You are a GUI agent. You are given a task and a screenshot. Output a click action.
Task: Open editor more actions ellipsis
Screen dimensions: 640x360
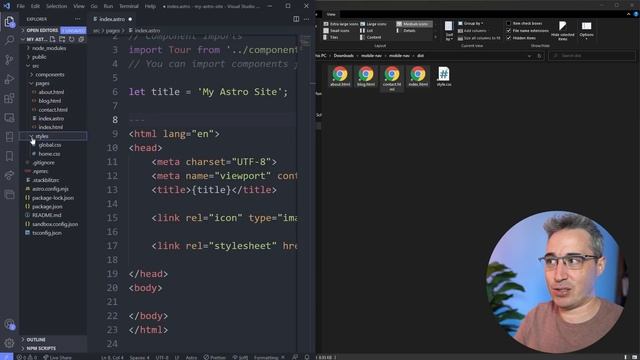pyautogui.click(x=306, y=19)
